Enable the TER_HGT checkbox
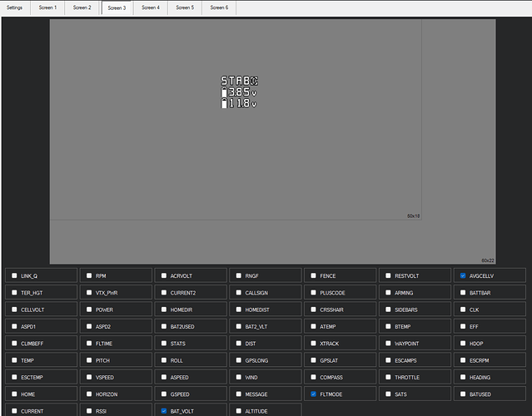The image size is (532, 416). tap(14, 293)
